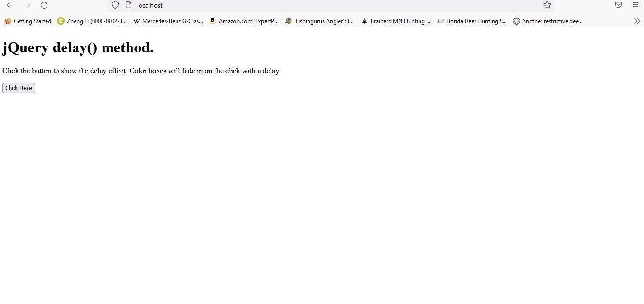Viewport: 644px width, 304px height.
Task: Save page to Pocket icon
Action: (618, 5)
